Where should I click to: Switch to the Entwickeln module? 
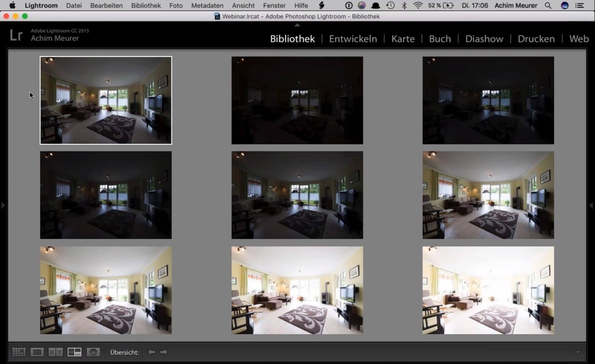pos(353,39)
